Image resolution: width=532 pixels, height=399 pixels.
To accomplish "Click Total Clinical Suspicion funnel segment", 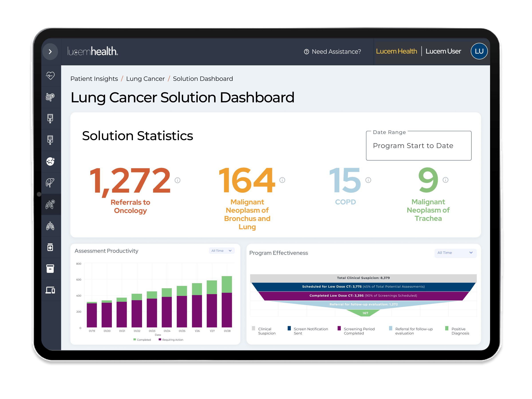I will pyautogui.click(x=363, y=278).
